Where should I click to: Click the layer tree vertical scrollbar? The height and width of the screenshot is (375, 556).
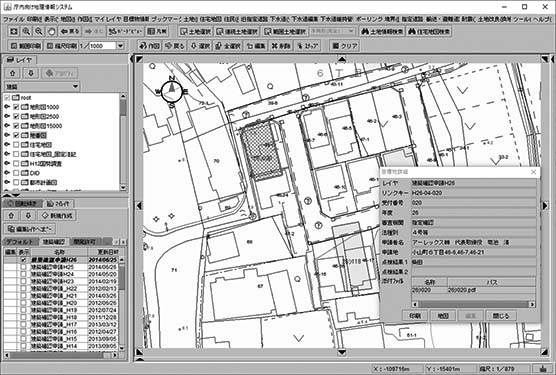click(123, 142)
